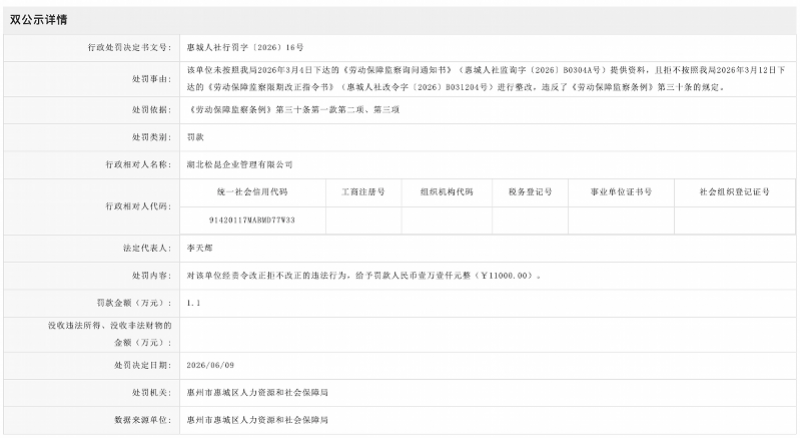Viewport: 800px width, 438px height.
Task: Select the decision date 2026/06/09
Action: 210,366
